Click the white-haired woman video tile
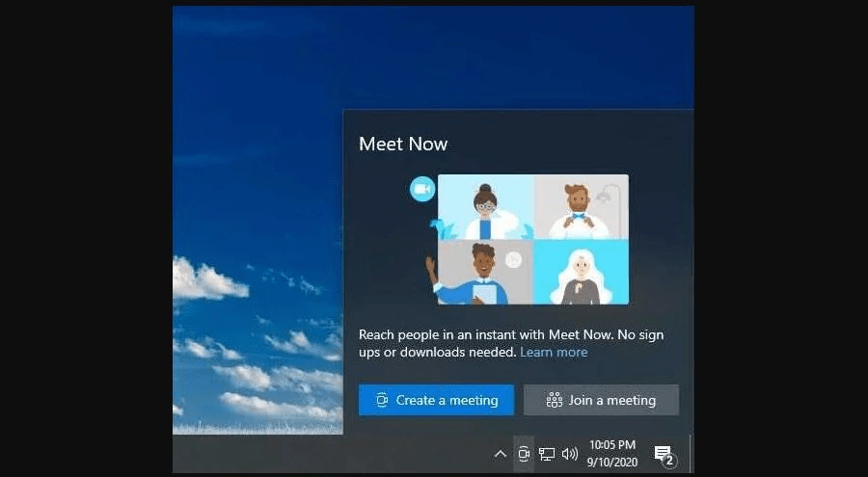 [582, 273]
